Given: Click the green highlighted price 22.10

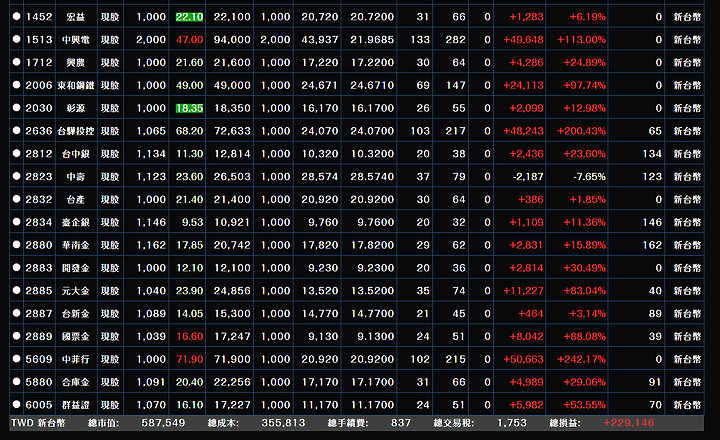Looking at the screenshot, I should pyautogui.click(x=189, y=17).
